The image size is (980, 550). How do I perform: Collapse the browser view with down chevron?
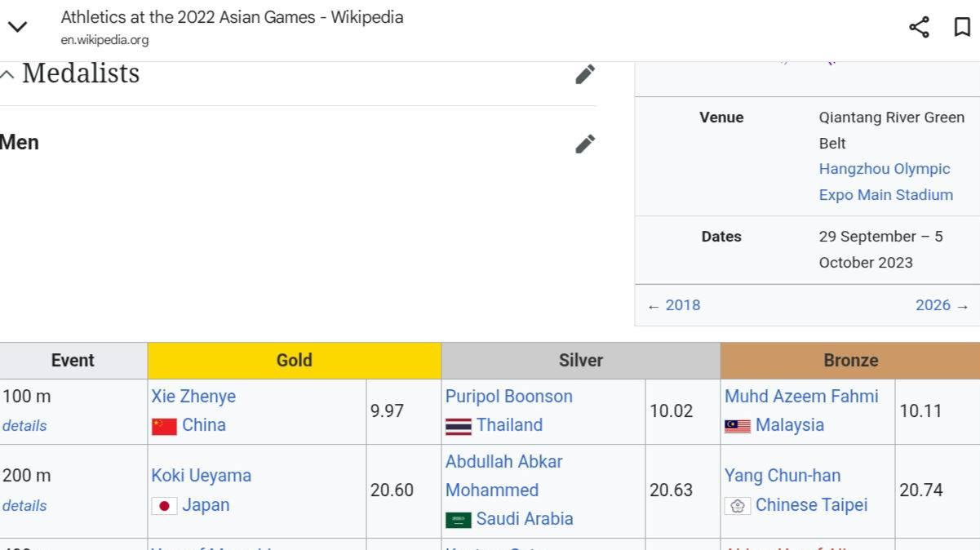click(x=17, y=27)
